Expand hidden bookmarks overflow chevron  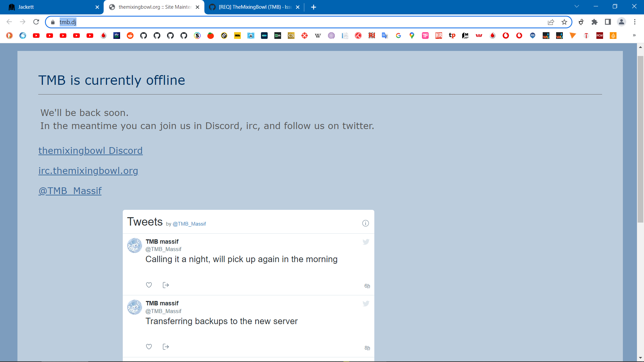pos(634,36)
